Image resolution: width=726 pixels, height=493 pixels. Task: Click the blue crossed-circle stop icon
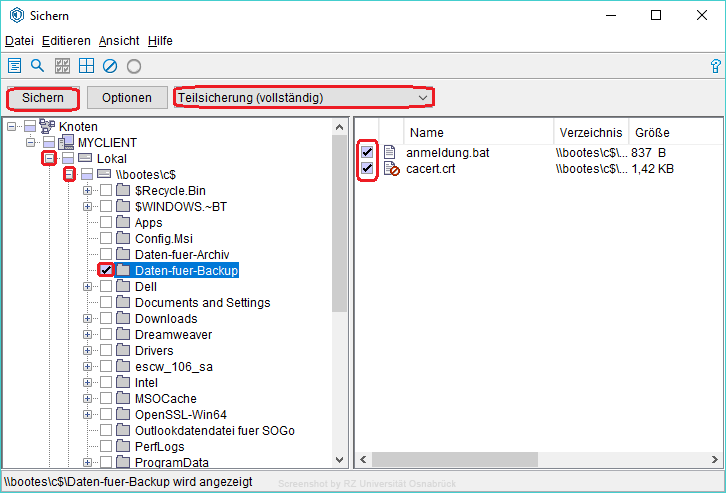(x=110, y=66)
